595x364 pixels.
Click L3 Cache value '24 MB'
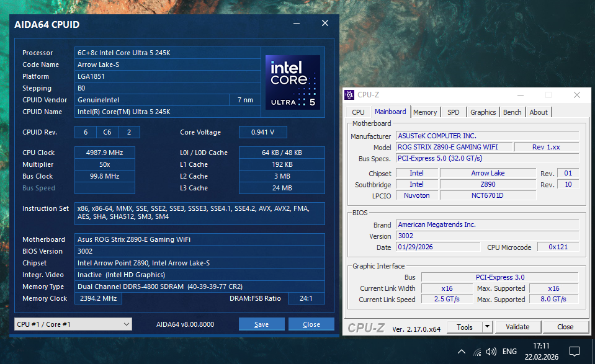point(282,188)
